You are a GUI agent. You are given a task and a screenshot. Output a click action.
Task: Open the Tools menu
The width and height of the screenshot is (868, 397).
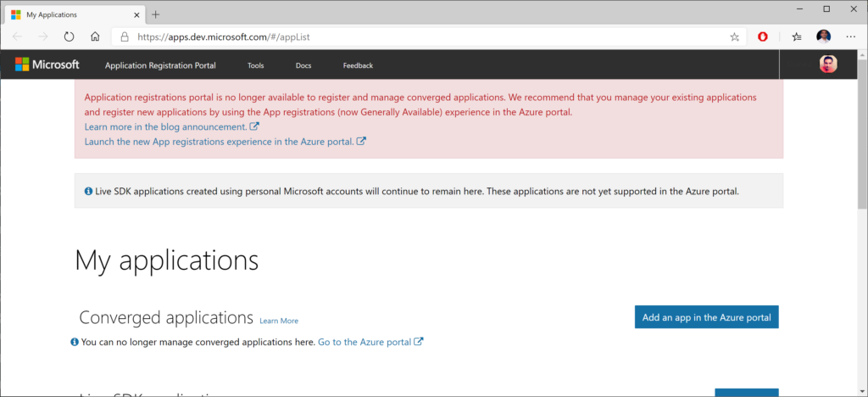(x=256, y=65)
